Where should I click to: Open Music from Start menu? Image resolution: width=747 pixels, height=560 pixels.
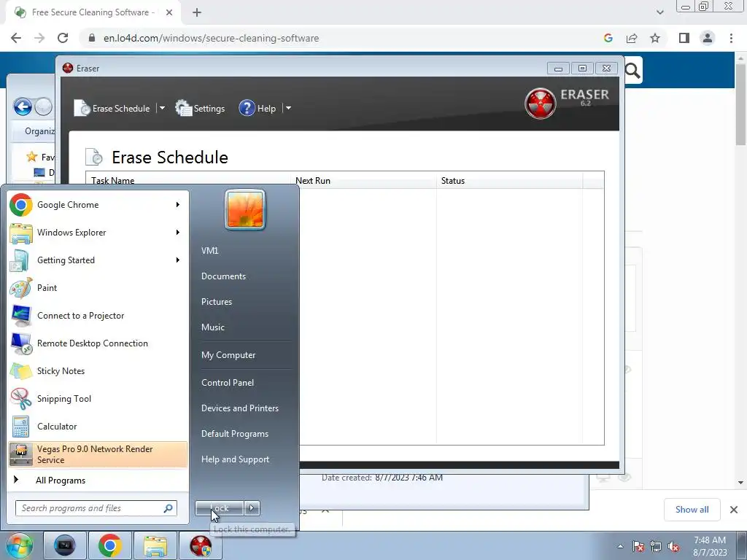tap(212, 327)
